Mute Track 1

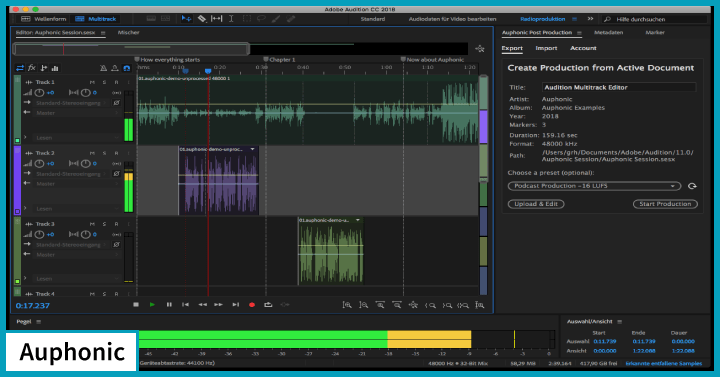(92, 82)
